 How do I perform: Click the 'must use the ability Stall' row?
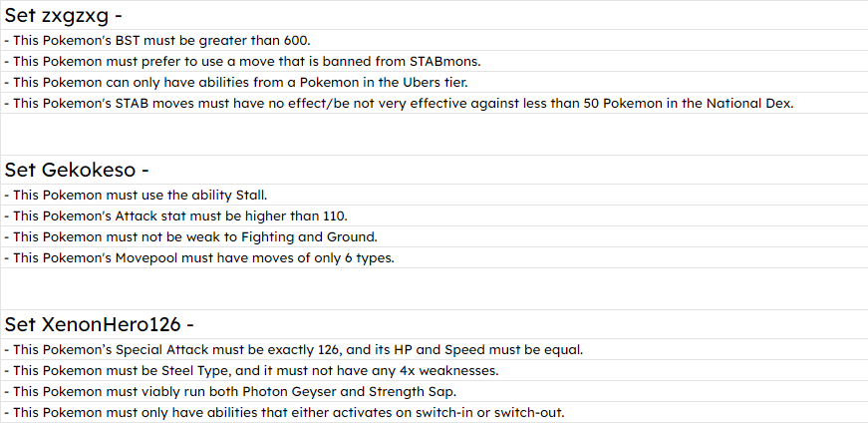434,195
